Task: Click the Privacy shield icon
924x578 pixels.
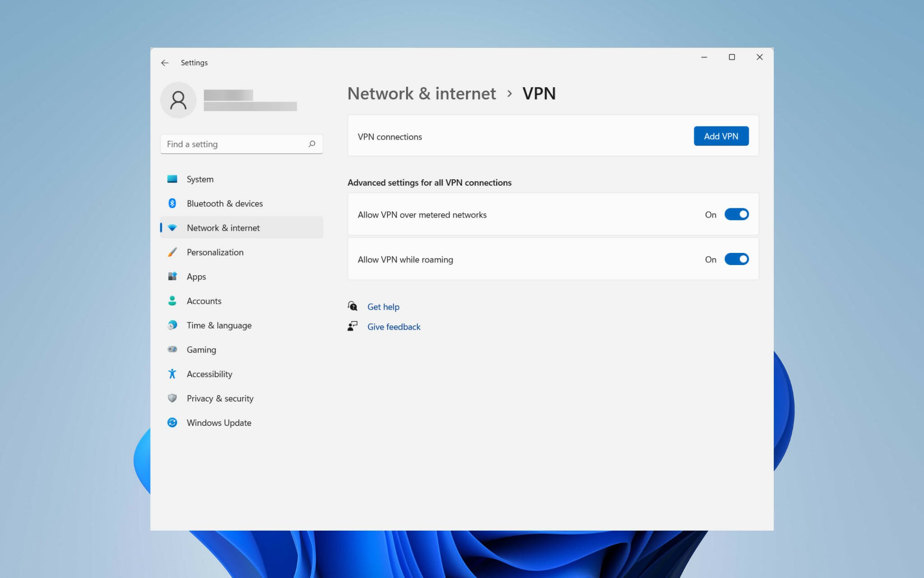Action: click(x=172, y=398)
